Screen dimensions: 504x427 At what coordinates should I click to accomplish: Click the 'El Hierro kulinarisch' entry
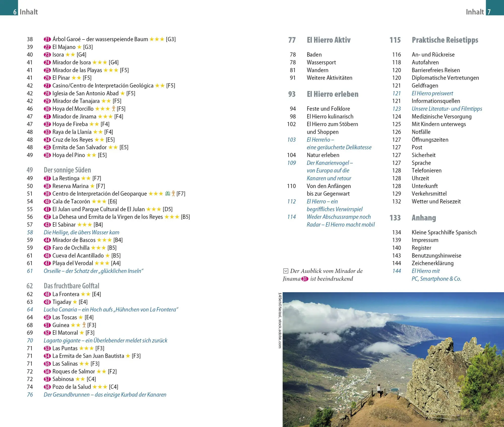click(x=330, y=117)
